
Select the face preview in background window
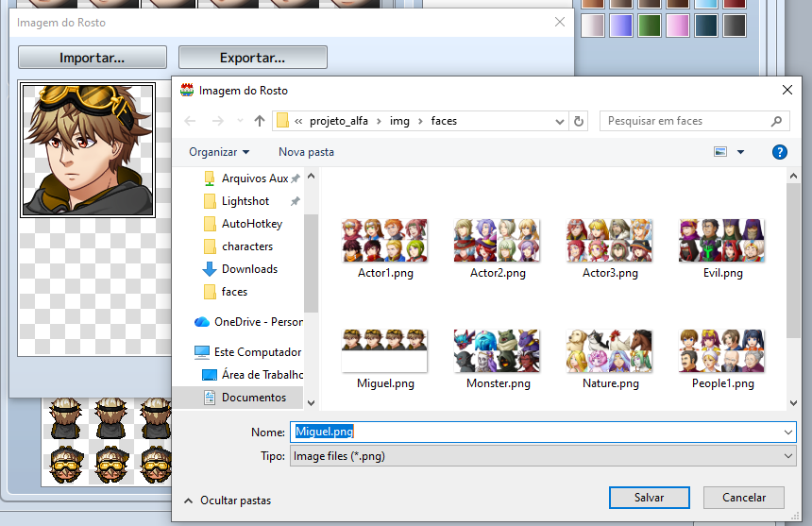(x=88, y=150)
